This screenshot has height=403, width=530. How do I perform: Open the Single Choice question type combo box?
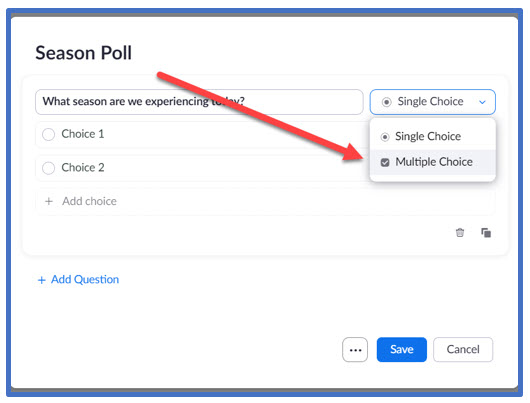click(433, 102)
